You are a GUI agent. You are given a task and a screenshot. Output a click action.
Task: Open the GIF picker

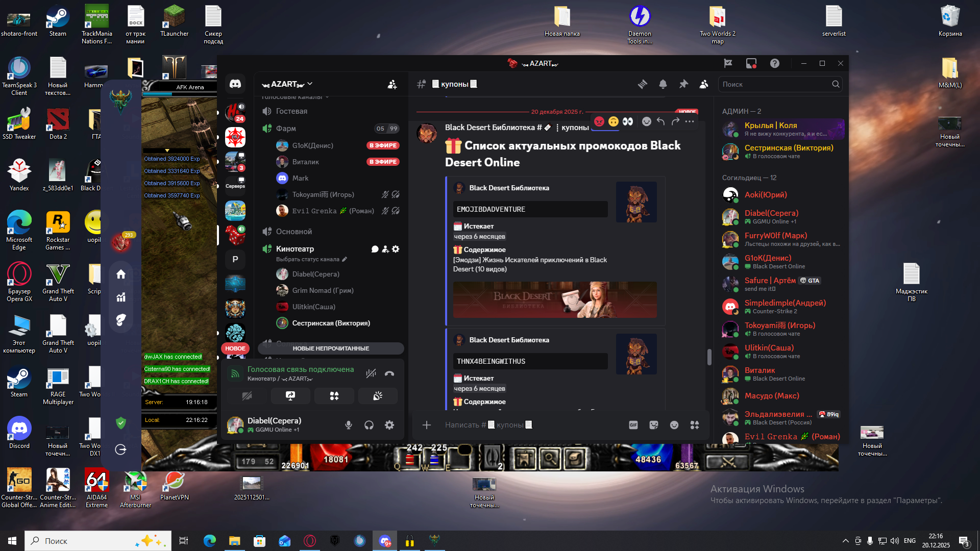coord(633,425)
